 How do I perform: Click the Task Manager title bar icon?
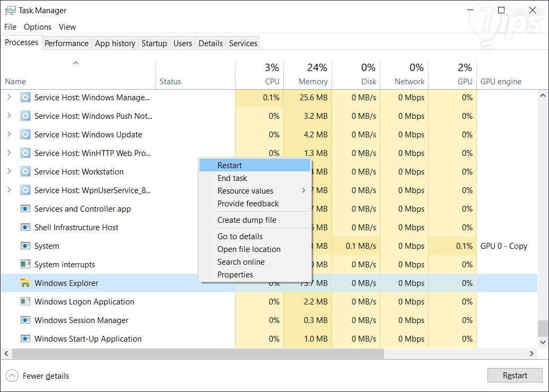pos(10,11)
